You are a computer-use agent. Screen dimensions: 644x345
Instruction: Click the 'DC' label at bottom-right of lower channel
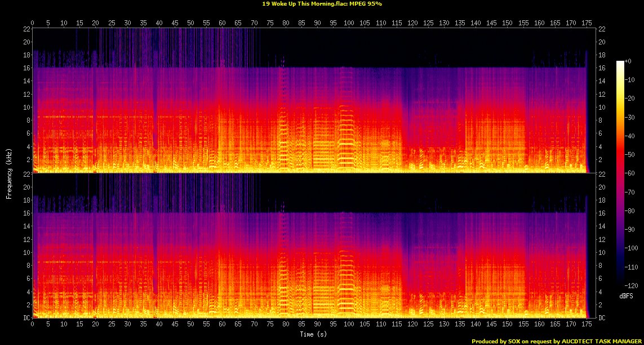point(601,317)
